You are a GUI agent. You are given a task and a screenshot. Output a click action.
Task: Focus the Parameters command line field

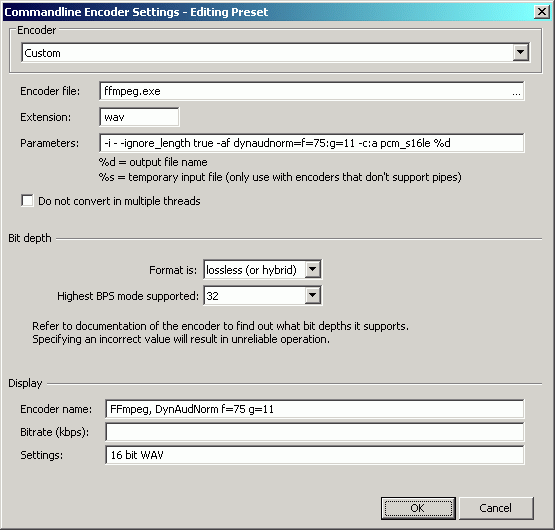[x=312, y=143]
